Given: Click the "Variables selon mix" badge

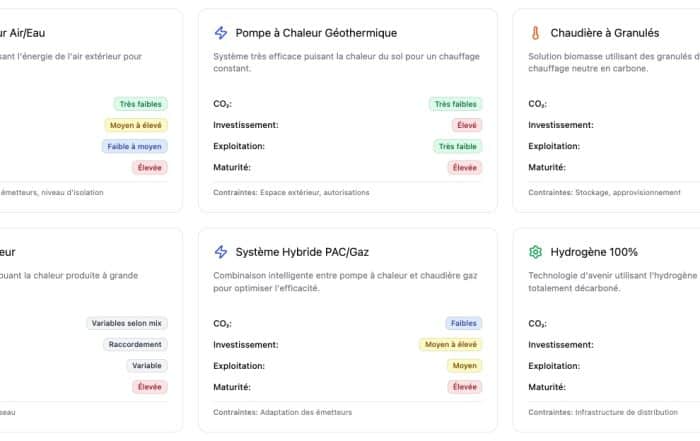Looking at the screenshot, I should (127, 323).
